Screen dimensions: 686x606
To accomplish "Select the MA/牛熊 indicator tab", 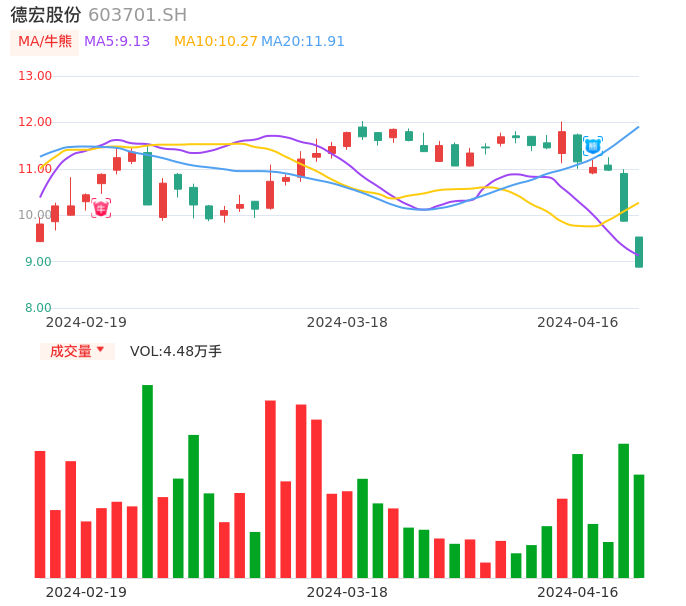I will (45, 42).
